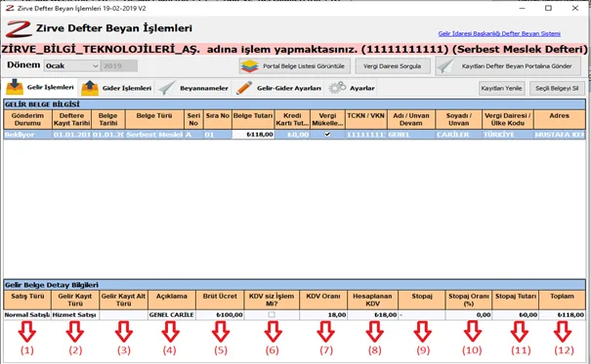Click the Deftere Kayıt Tarihi column header

point(71,119)
